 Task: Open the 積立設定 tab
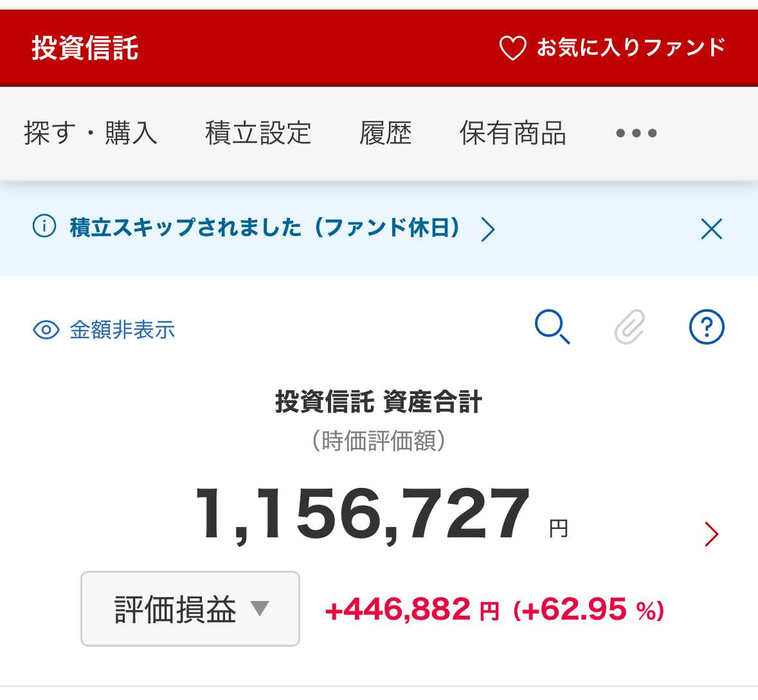(258, 134)
